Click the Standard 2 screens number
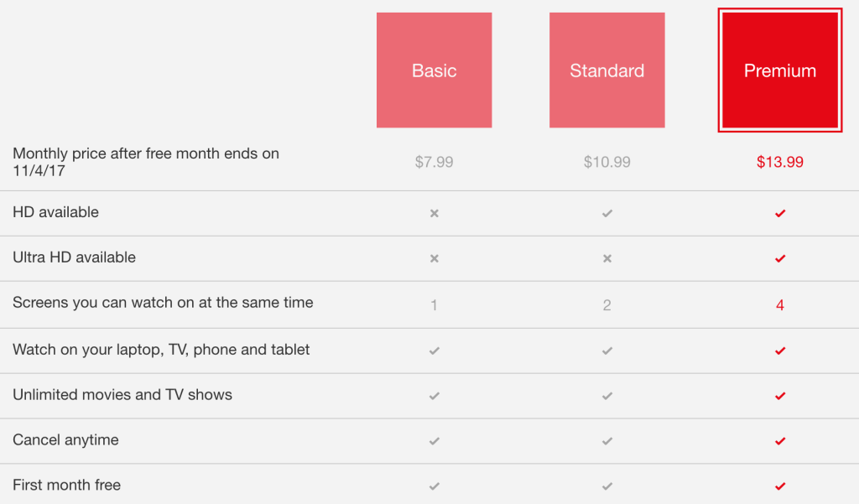859x504 pixels. pos(607,305)
